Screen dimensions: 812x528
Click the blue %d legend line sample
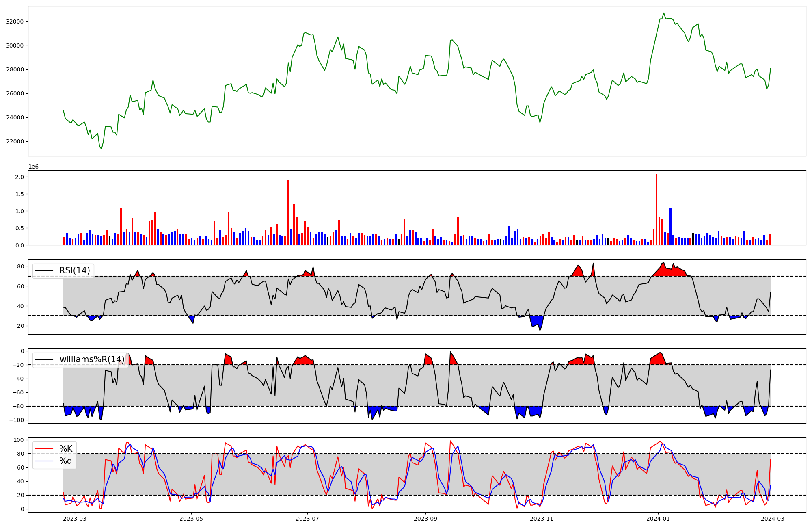click(x=44, y=461)
